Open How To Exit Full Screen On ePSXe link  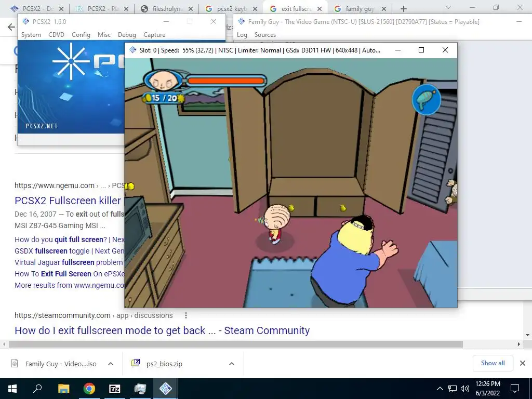(70, 274)
